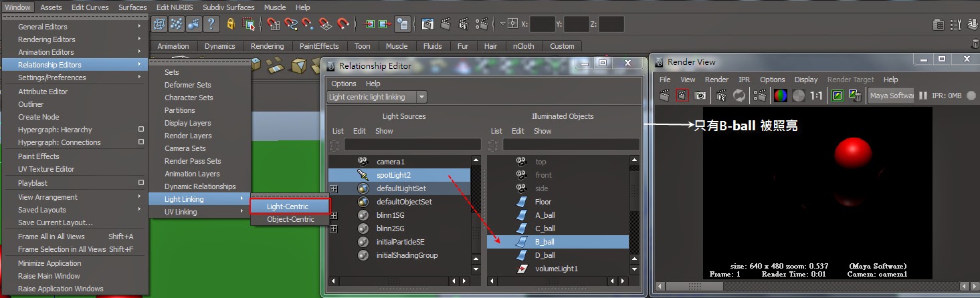Image resolution: width=980 pixels, height=298 pixels.
Task: Click Render region icon in Render View
Action: (x=682, y=96)
